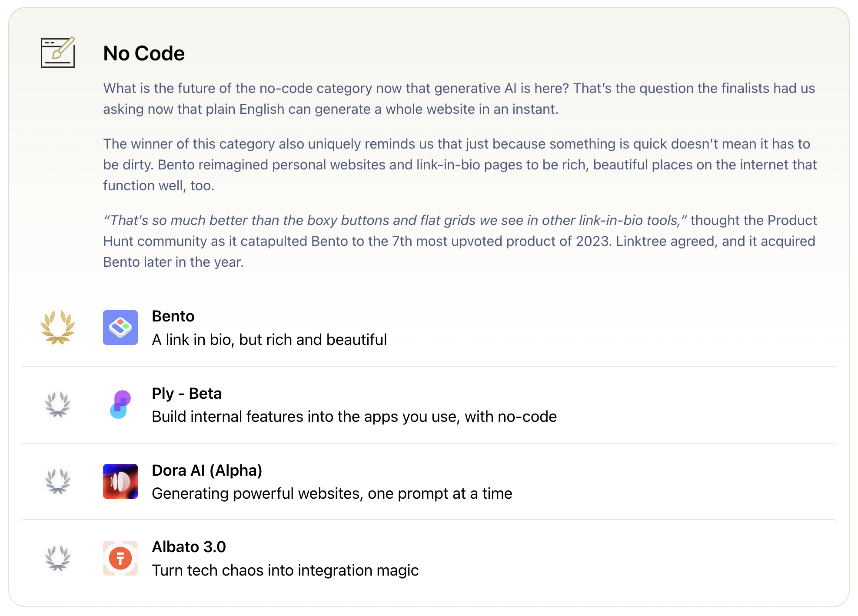Click the No Code category editor icon
858x616 pixels.
tap(58, 52)
